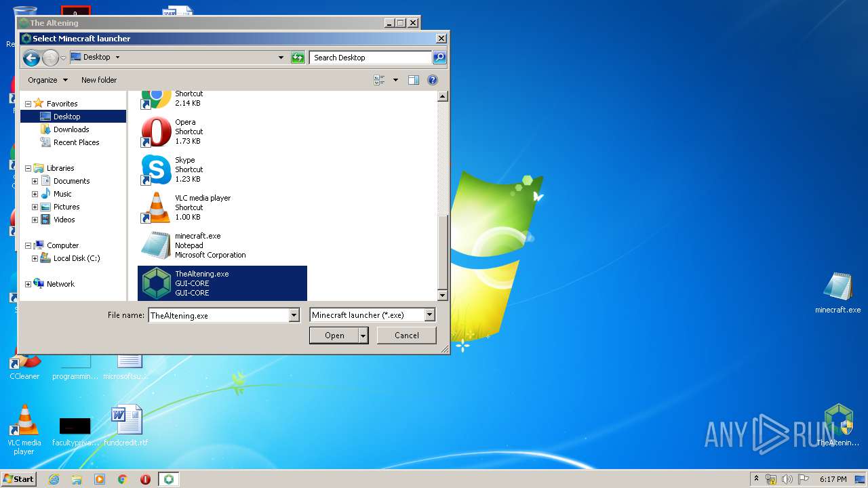Viewport: 868px width, 488px height.
Task: Expand the Music library node
Action: 35,194
